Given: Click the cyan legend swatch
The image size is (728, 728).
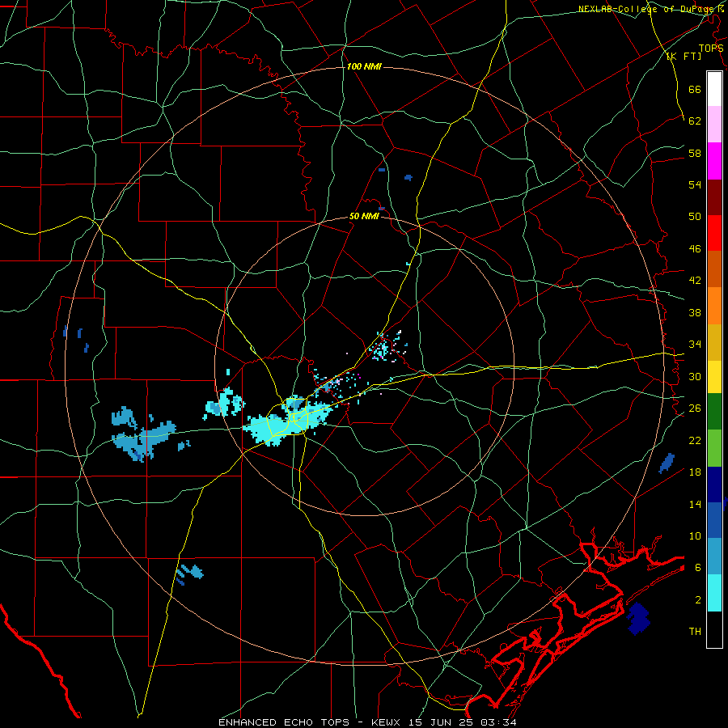Looking at the screenshot, I should (x=714, y=593).
